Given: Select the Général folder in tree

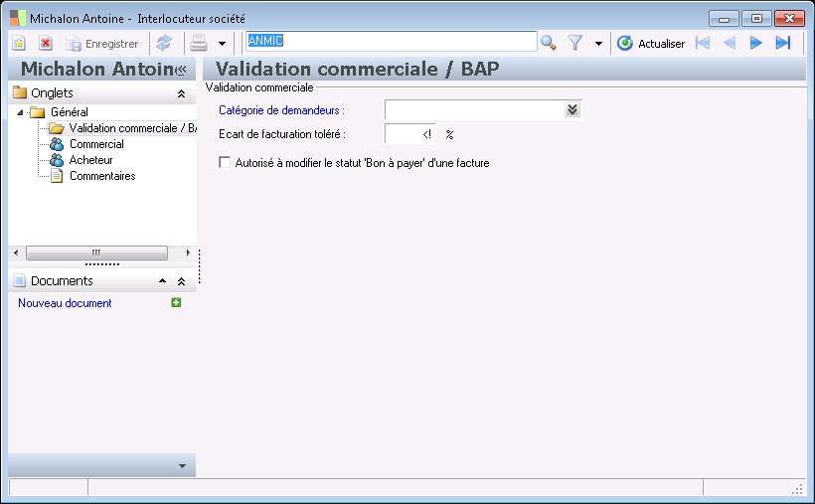Looking at the screenshot, I should click(x=70, y=112).
